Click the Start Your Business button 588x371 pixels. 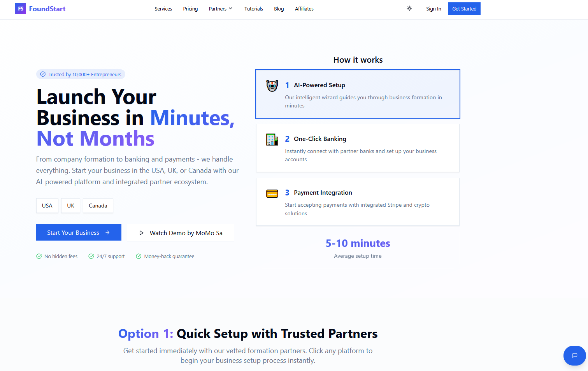click(79, 232)
